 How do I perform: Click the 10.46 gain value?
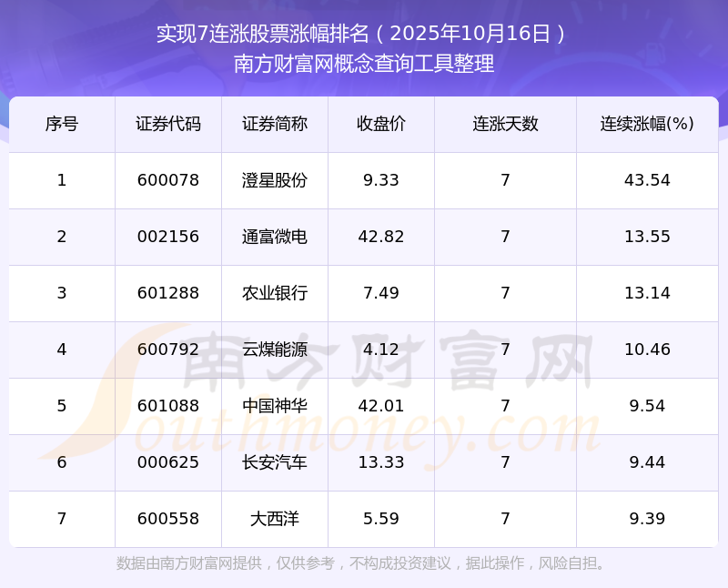click(647, 350)
